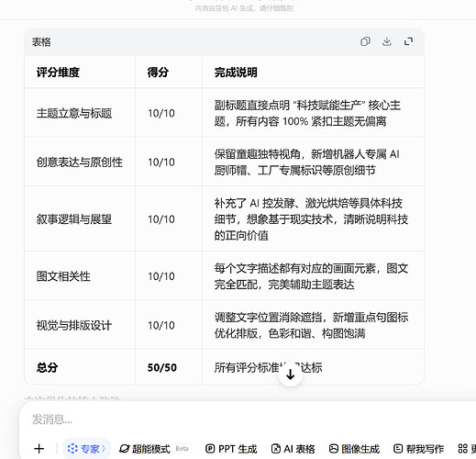Click the 10/10 score for 图文相关性
476x459 pixels.
tap(161, 276)
